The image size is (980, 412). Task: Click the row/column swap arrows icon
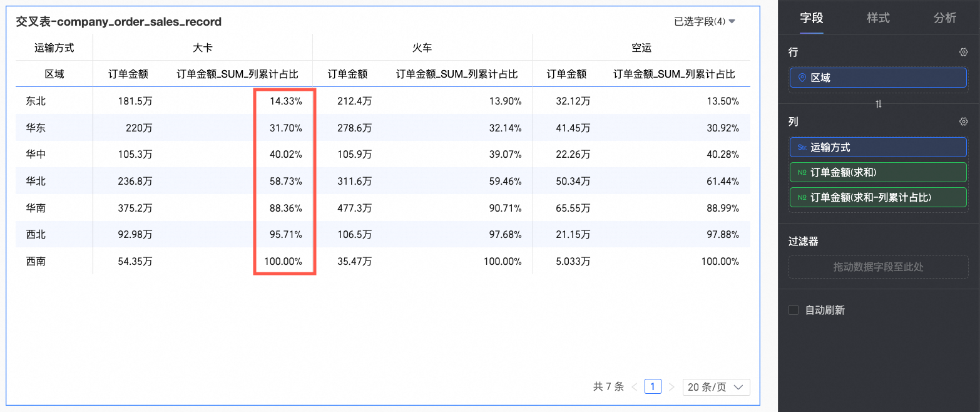tap(879, 104)
